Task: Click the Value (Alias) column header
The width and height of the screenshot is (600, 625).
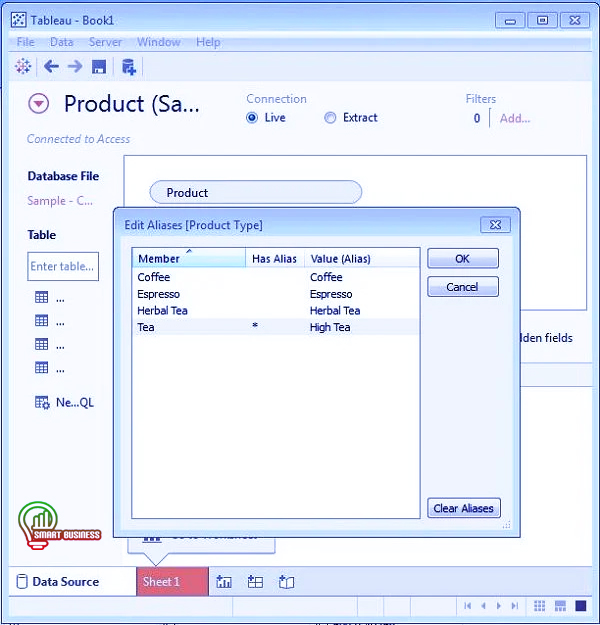Action: (362, 258)
